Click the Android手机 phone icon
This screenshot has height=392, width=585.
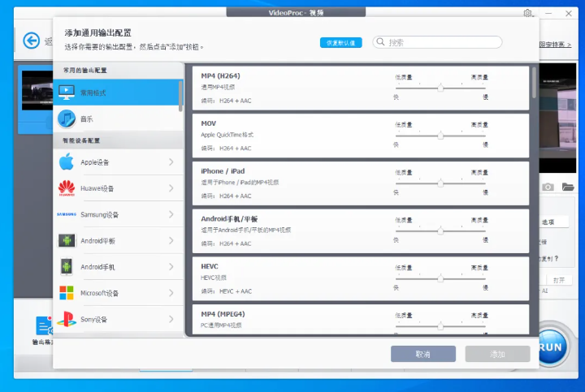click(x=67, y=267)
